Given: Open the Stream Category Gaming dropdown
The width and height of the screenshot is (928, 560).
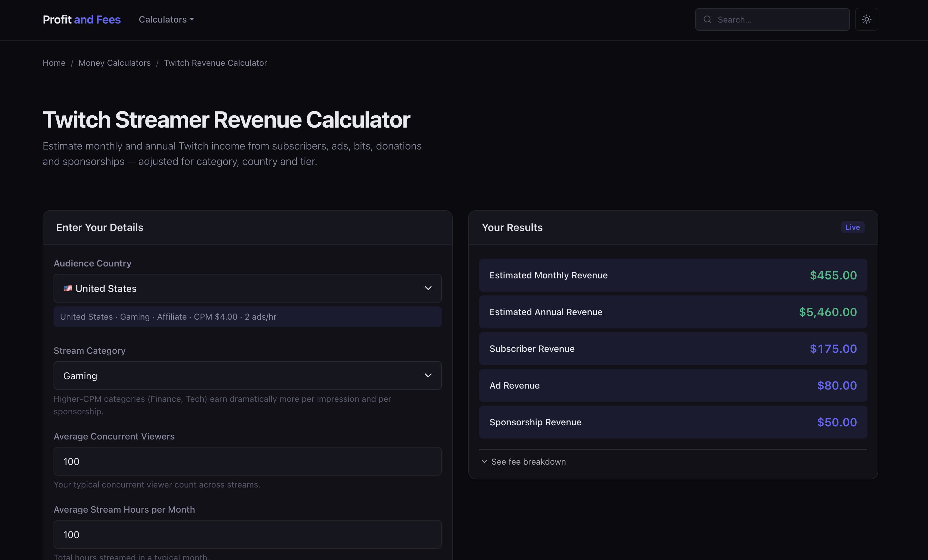Looking at the screenshot, I should click(x=247, y=376).
